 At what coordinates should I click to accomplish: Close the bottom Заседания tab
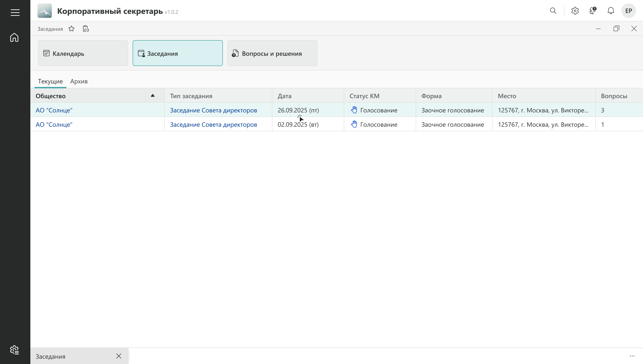pyautogui.click(x=119, y=356)
